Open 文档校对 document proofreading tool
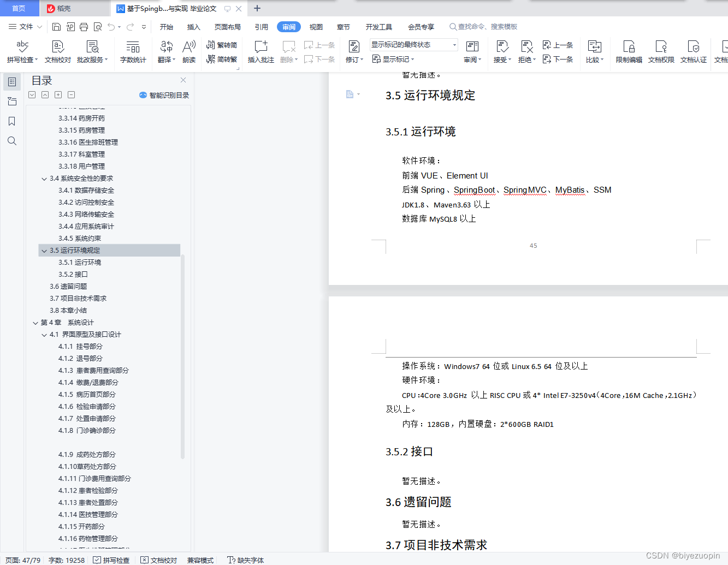 (x=58, y=52)
